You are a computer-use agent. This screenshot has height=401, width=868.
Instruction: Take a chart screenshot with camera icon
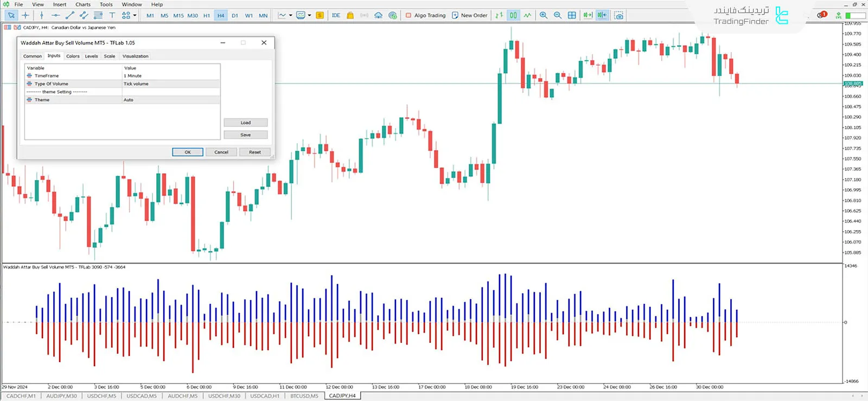[618, 15]
